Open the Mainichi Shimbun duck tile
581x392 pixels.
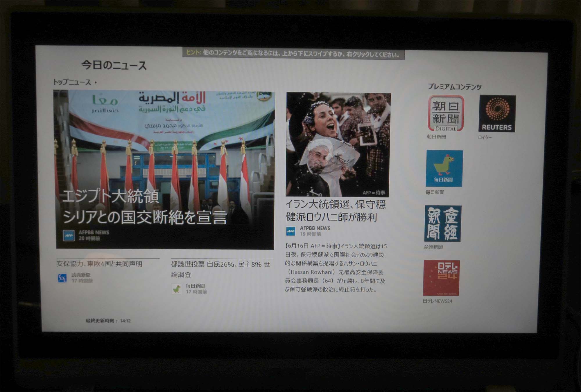click(x=444, y=169)
